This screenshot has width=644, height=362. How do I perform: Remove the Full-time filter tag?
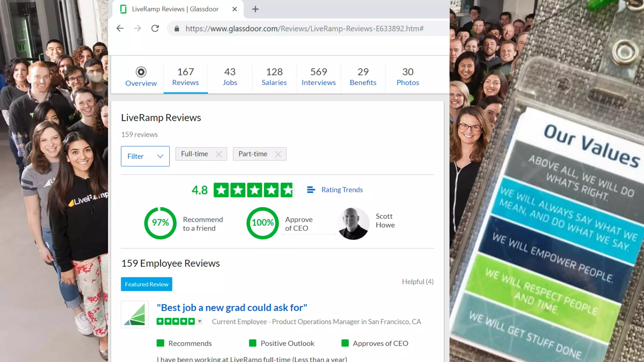tap(219, 154)
